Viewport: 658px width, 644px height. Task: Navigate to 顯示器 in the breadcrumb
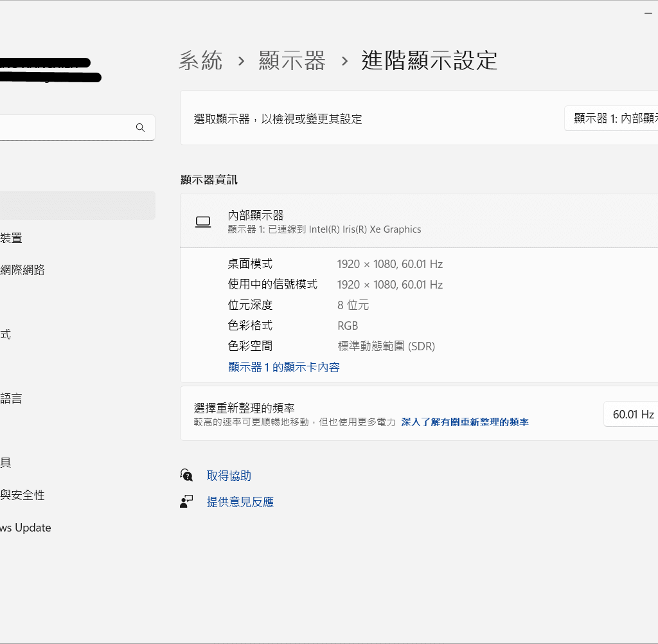click(292, 61)
